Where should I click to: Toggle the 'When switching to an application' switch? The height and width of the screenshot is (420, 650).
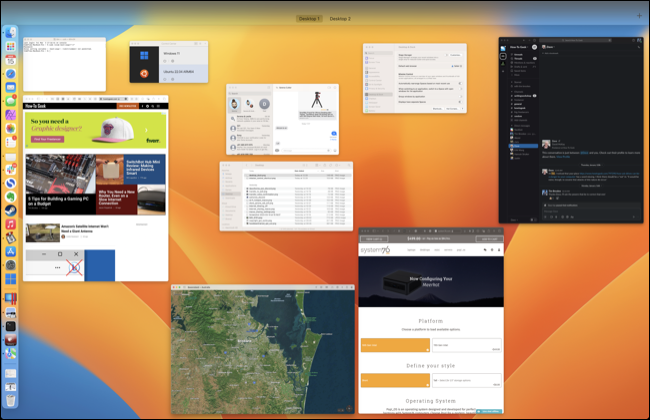pyautogui.click(x=461, y=89)
